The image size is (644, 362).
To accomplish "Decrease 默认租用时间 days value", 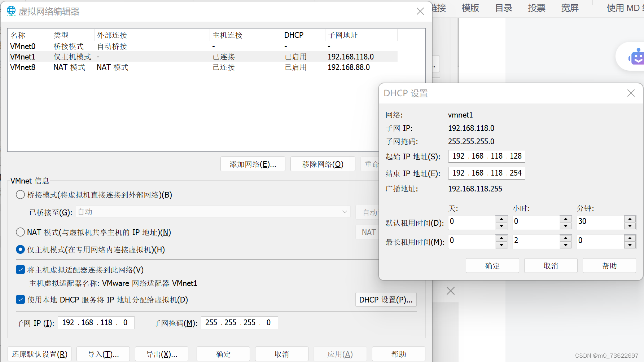I will tap(501, 226).
